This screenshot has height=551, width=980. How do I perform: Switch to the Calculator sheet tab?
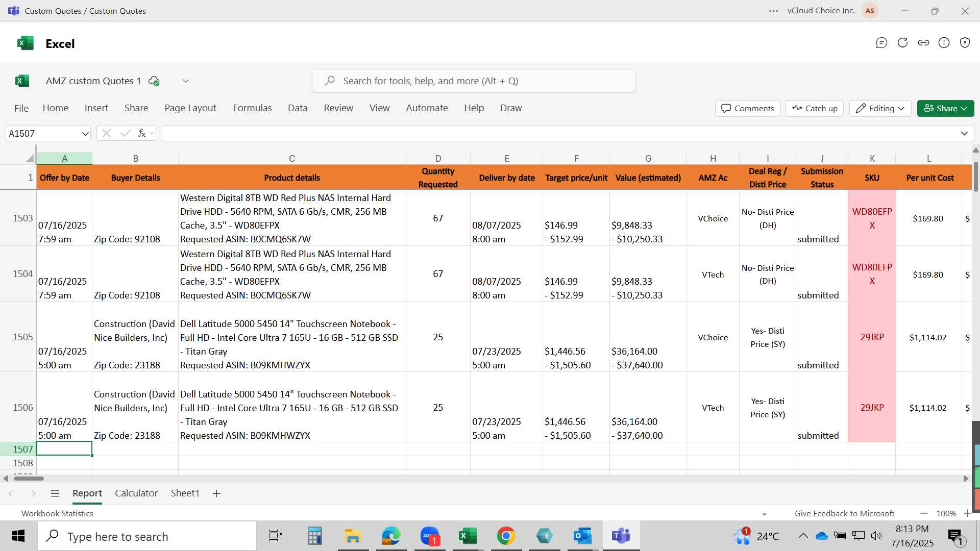[136, 493]
